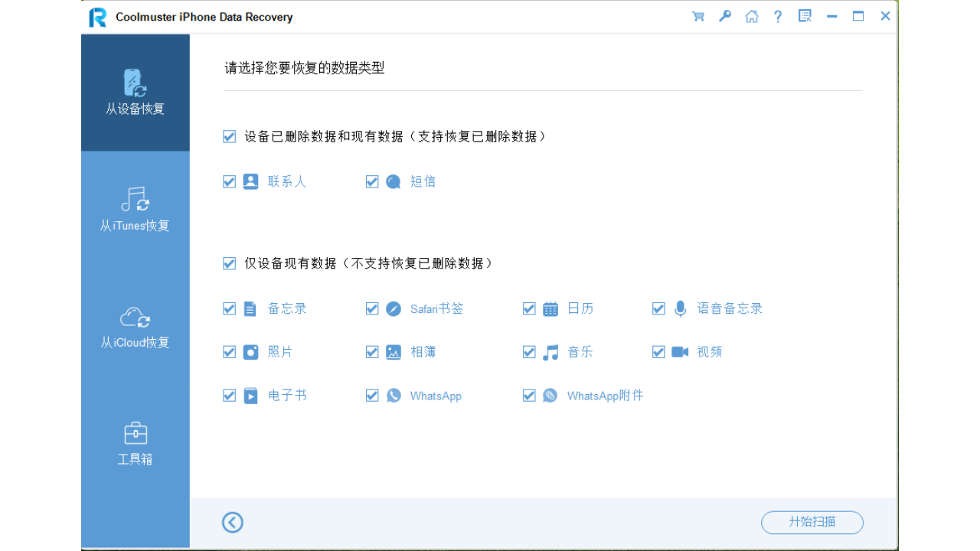The image size is (980, 551).
Task: Click the registration key icon
Action: pyautogui.click(x=724, y=15)
